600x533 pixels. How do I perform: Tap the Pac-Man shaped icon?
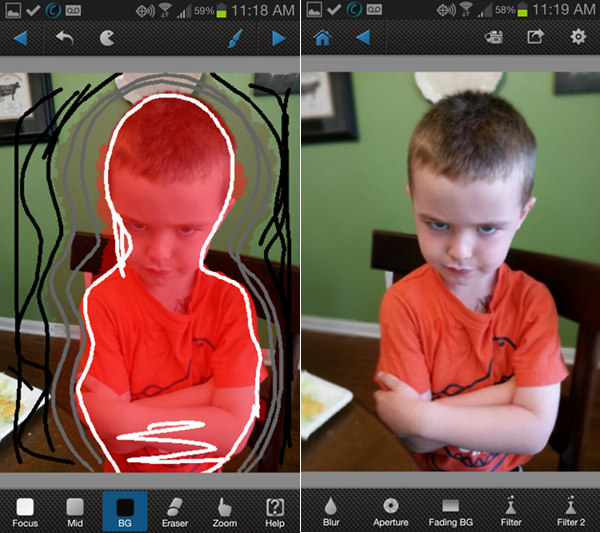107,38
